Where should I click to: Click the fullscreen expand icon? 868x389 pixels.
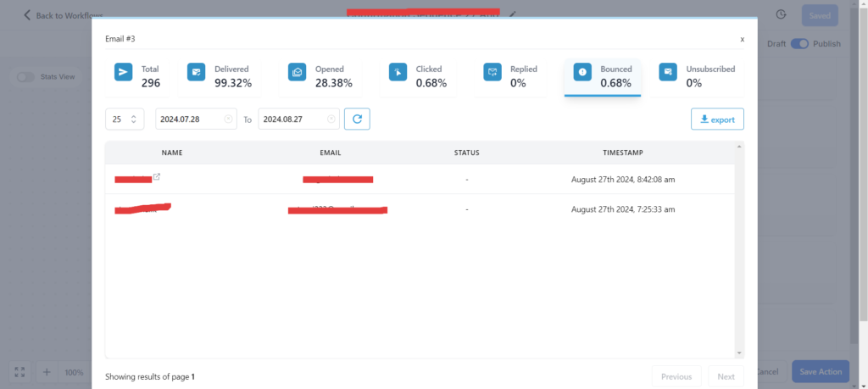[x=20, y=372]
